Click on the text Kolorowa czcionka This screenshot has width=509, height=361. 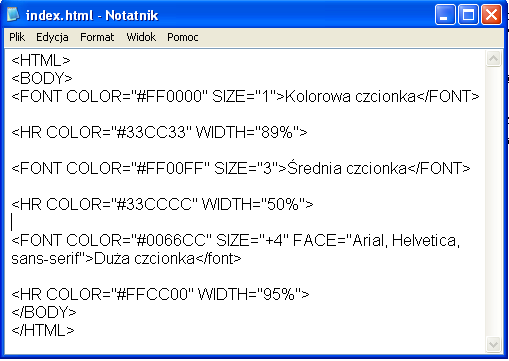point(350,97)
